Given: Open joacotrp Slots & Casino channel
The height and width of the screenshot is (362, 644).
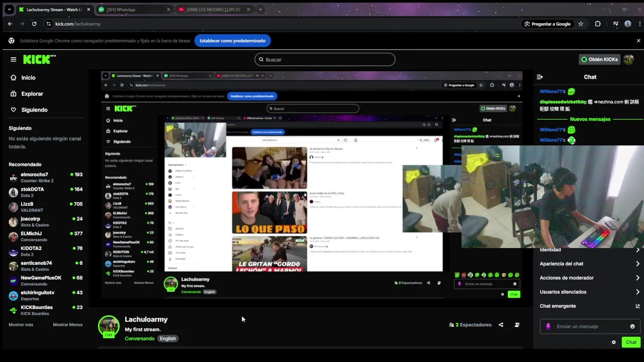Looking at the screenshot, I should tap(45, 222).
